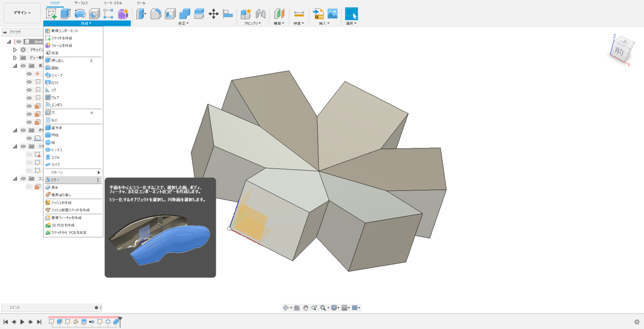The image size is (644, 329).
Task: Click the rectangular pattern toolbar icon
Action: click(108, 14)
